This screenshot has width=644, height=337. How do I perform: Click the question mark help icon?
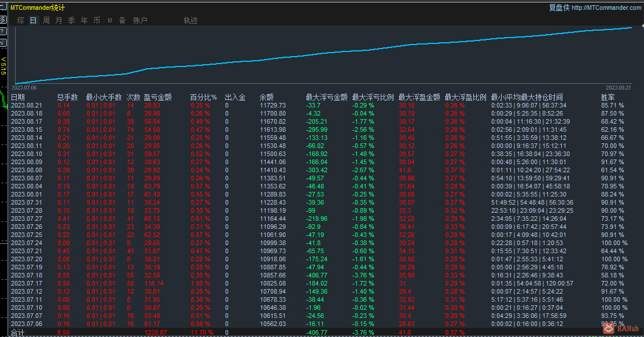(x=3, y=31)
